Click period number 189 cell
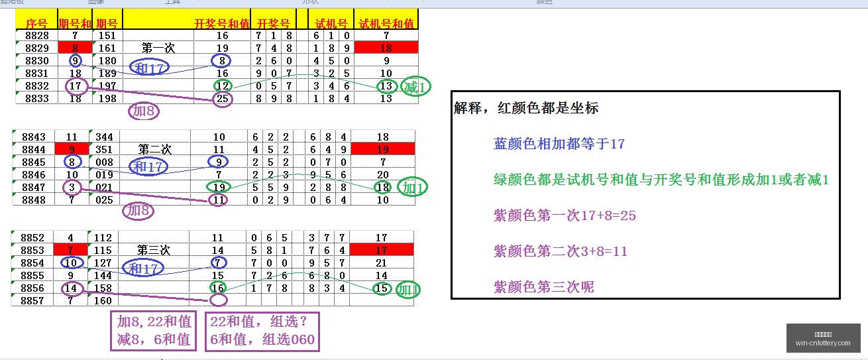868x360 pixels. (x=107, y=73)
